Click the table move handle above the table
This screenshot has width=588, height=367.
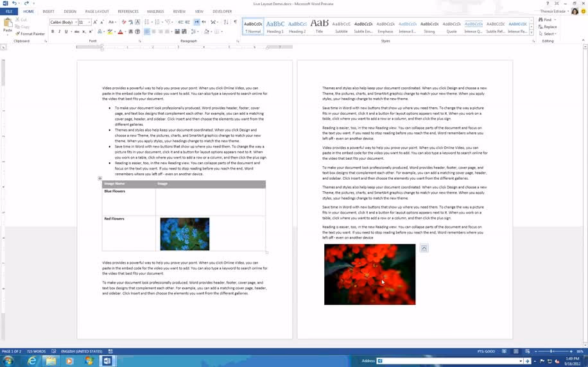(99, 178)
